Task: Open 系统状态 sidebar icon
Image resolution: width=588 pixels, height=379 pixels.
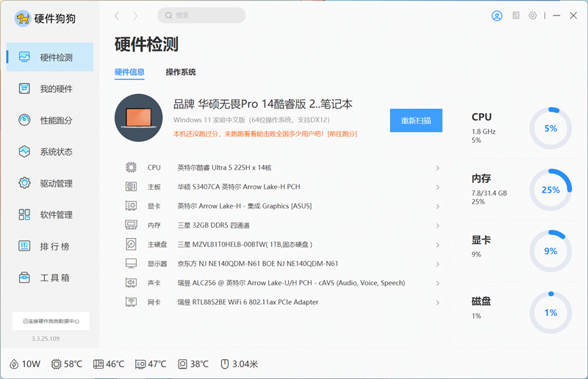Action: (24, 151)
